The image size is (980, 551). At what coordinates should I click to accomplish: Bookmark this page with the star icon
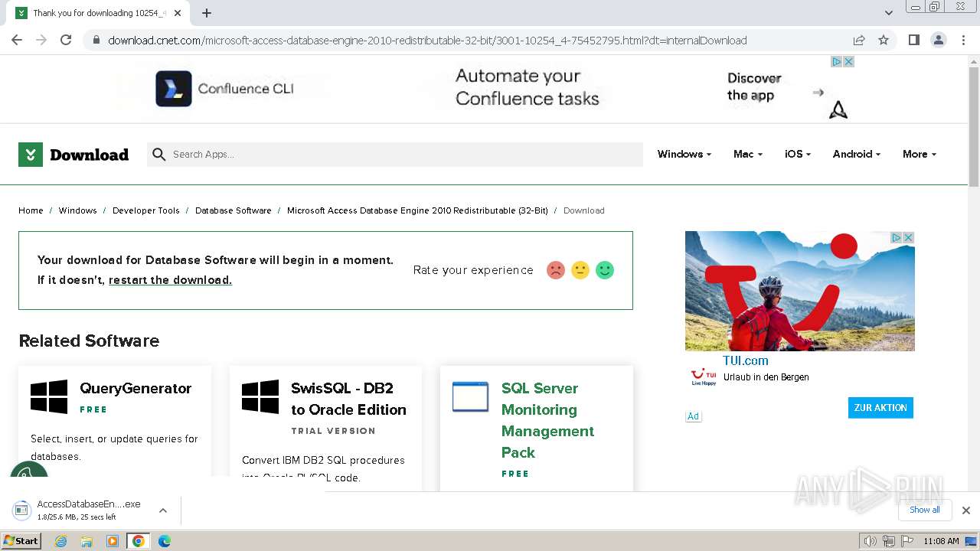point(884,41)
